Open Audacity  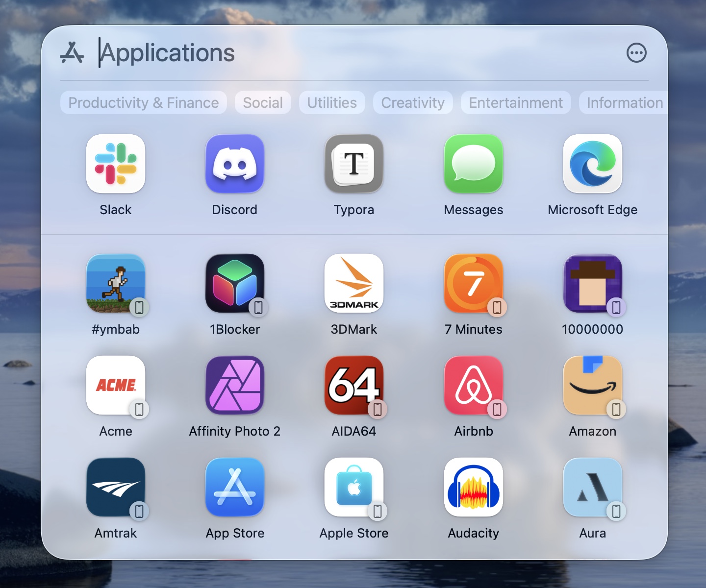474,487
